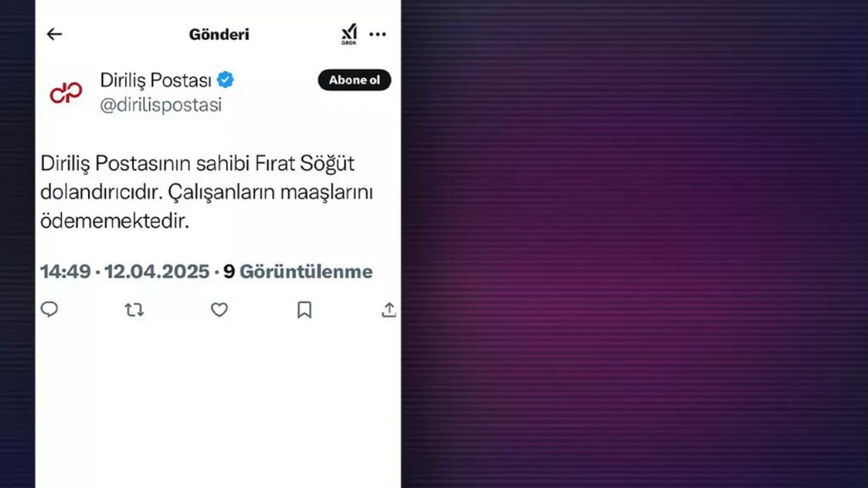Screen dimensions: 868x488
Task: Click the Grok analysis icon at top
Action: pyautogui.click(x=349, y=34)
